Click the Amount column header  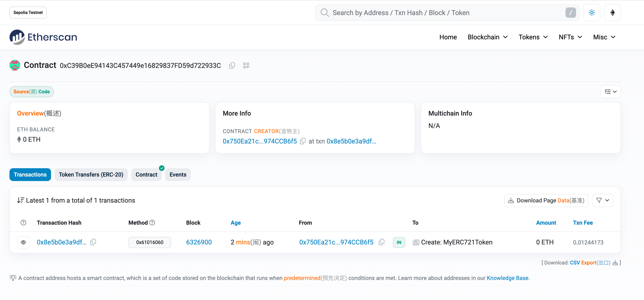pos(546,222)
